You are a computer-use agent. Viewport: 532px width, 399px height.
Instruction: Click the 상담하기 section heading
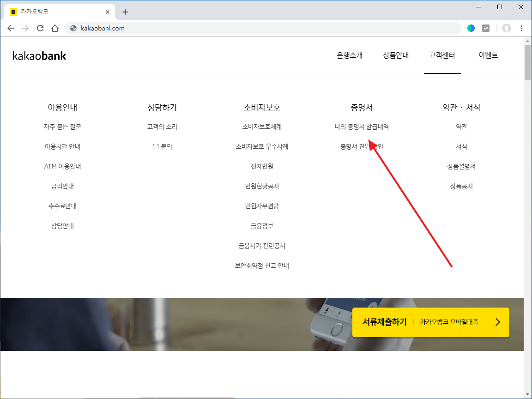[x=162, y=108]
